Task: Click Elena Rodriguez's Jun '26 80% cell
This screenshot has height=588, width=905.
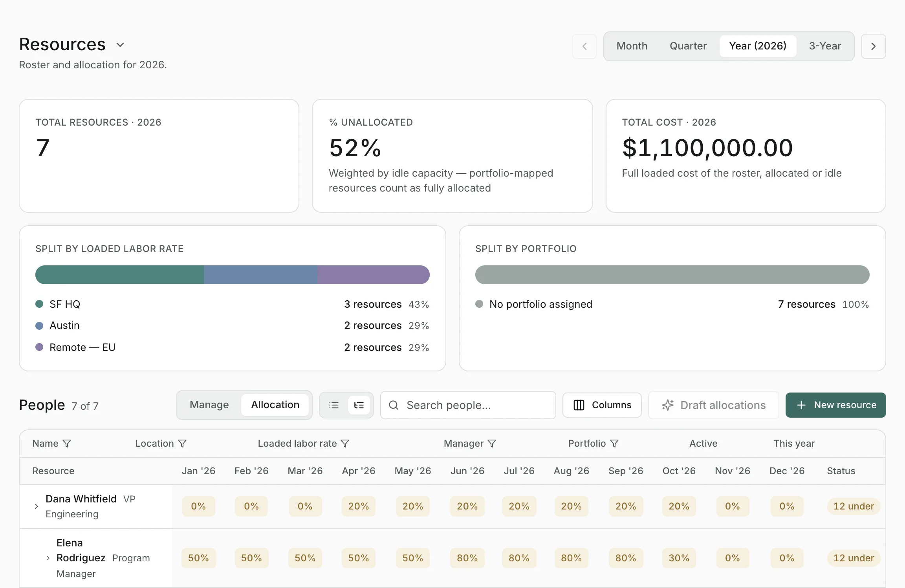Action: (x=467, y=558)
